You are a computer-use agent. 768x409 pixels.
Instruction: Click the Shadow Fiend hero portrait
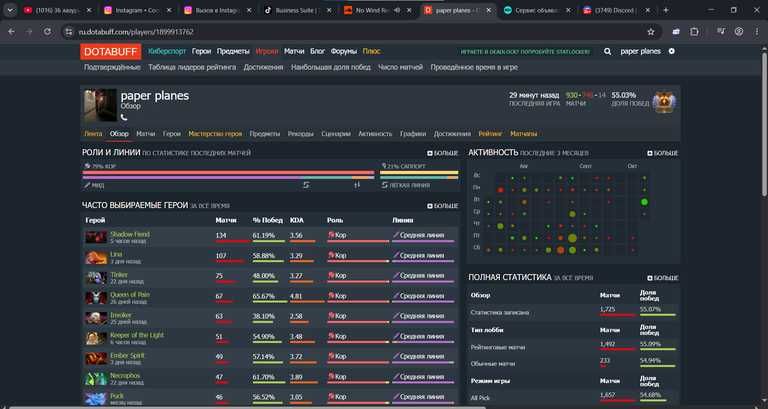click(96, 237)
